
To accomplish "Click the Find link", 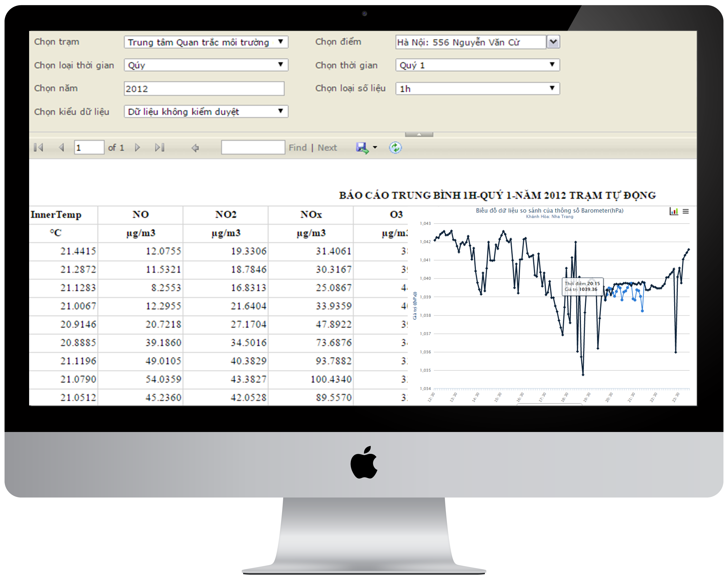I will pyautogui.click(x=297, y=148).
